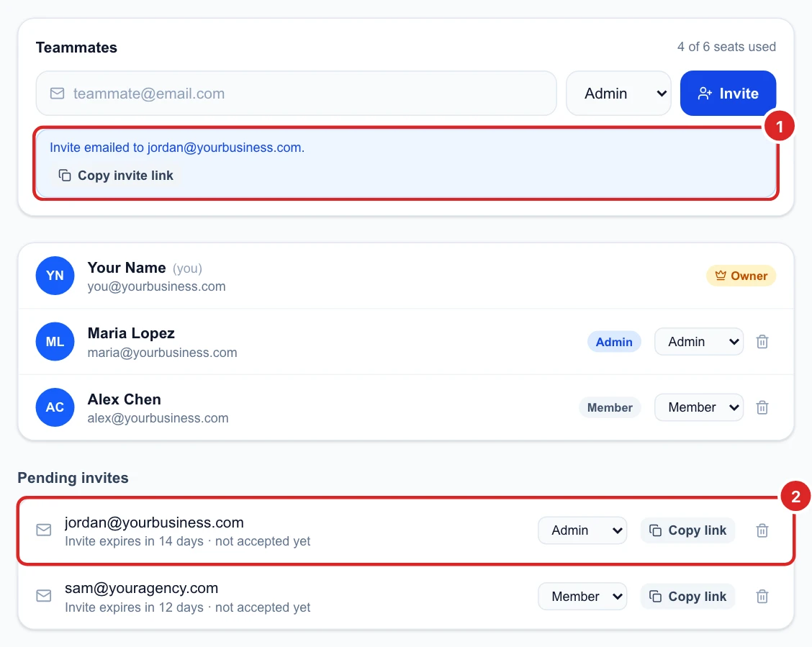Revoke jordan@yourbusiness.com invite with trash icon
812x647 pixels.
pos(762,530)
